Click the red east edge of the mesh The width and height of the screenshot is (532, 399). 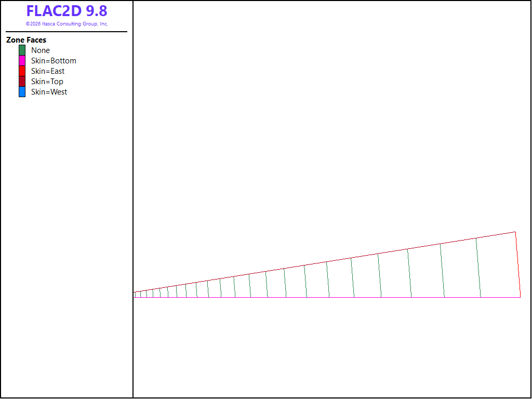[x=518, y=264]
